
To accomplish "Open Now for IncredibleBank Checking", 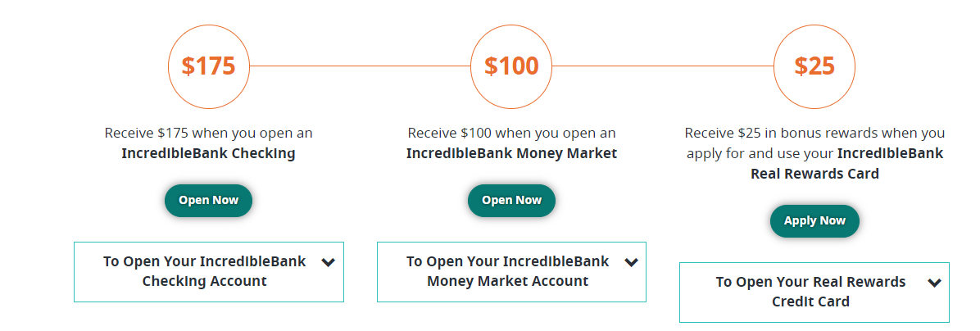I will [209, 201].
